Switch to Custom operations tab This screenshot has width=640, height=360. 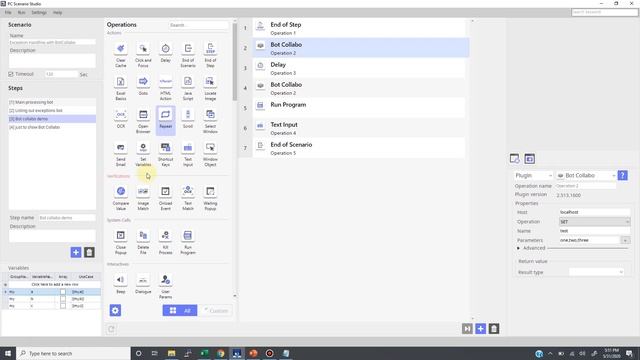click(x=215, y=311)
